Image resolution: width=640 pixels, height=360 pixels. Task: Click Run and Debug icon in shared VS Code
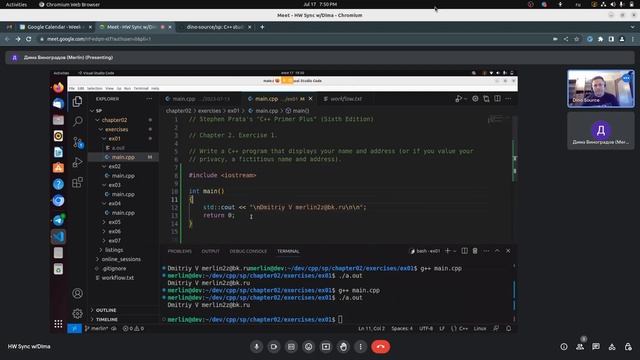[x=77, y=162]
